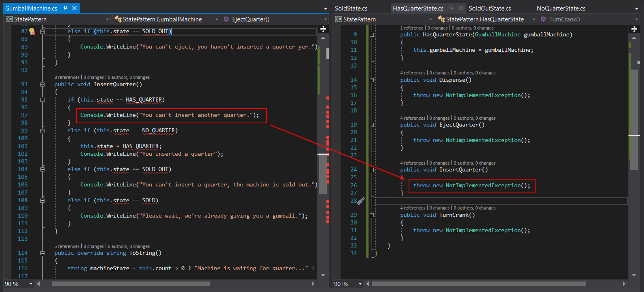Viewport: 644px width, 292px height.
Task: Click the lightbulb error icon on line 87
Action: tap(32, 32)
